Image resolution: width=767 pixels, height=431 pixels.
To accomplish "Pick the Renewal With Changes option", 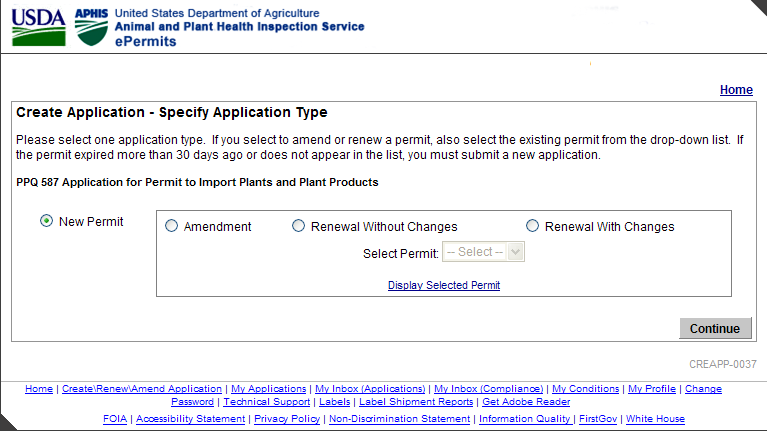I will 532,226.
